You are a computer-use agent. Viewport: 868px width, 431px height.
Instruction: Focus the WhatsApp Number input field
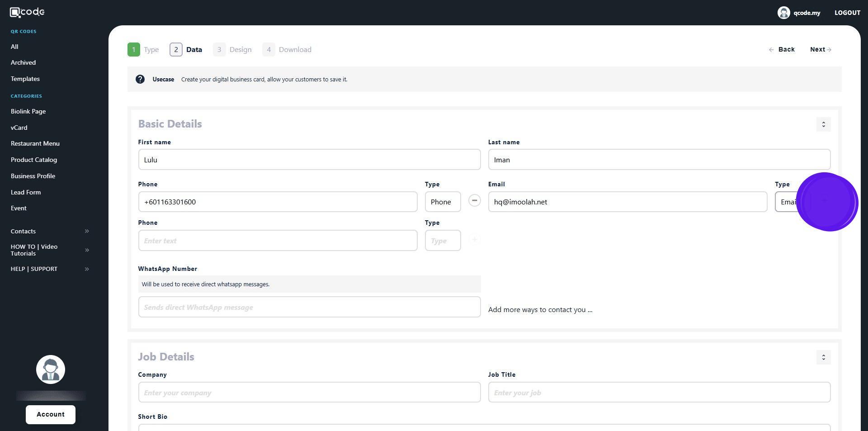(309, 308)
